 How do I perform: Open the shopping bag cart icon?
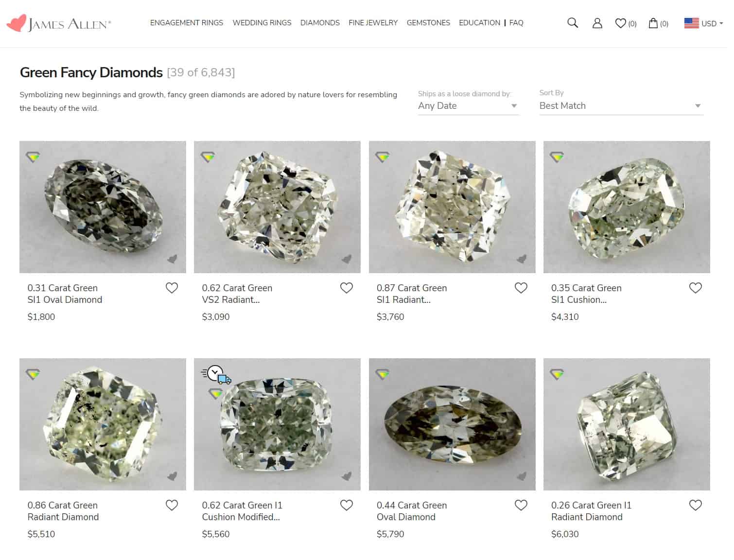[x=653, y=23]
